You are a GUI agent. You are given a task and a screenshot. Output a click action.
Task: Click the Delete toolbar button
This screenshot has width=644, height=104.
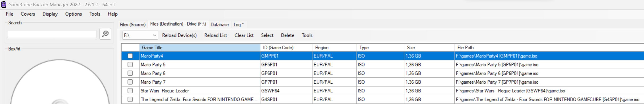[288, 35]
